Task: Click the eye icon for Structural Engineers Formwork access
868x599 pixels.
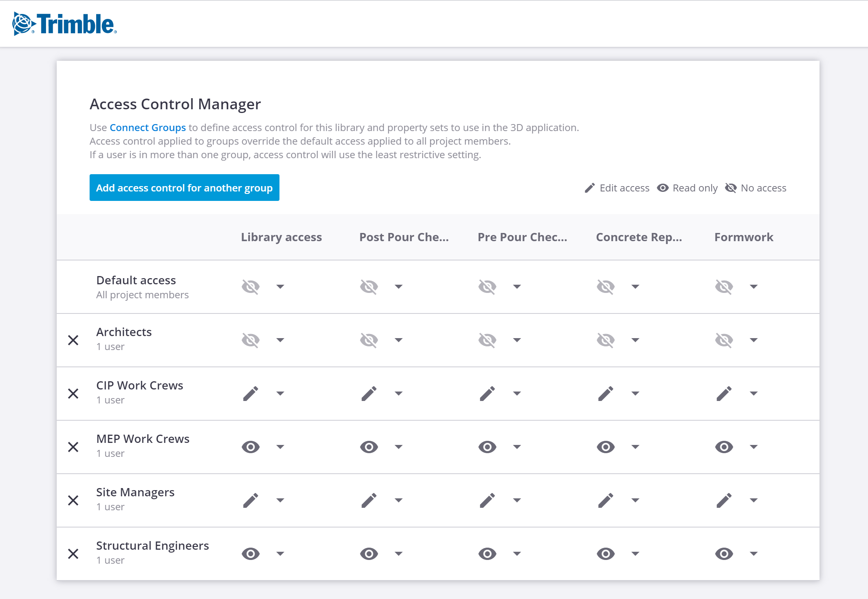Action: coord(723,554)
